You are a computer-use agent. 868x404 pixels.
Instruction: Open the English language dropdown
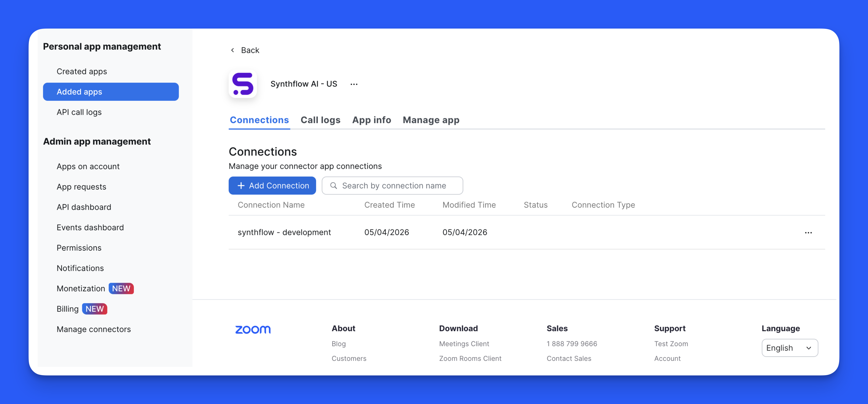tap(790, 348)
